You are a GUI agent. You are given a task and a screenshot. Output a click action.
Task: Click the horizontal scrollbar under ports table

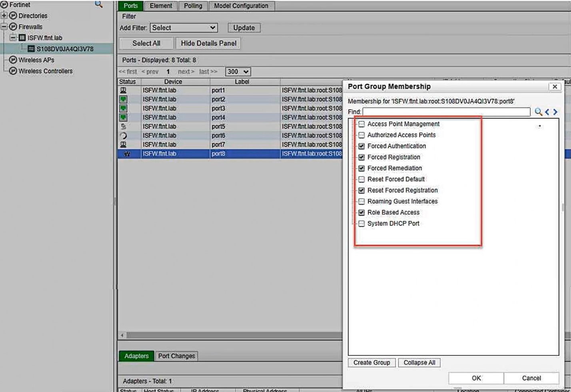click(232, 335)
